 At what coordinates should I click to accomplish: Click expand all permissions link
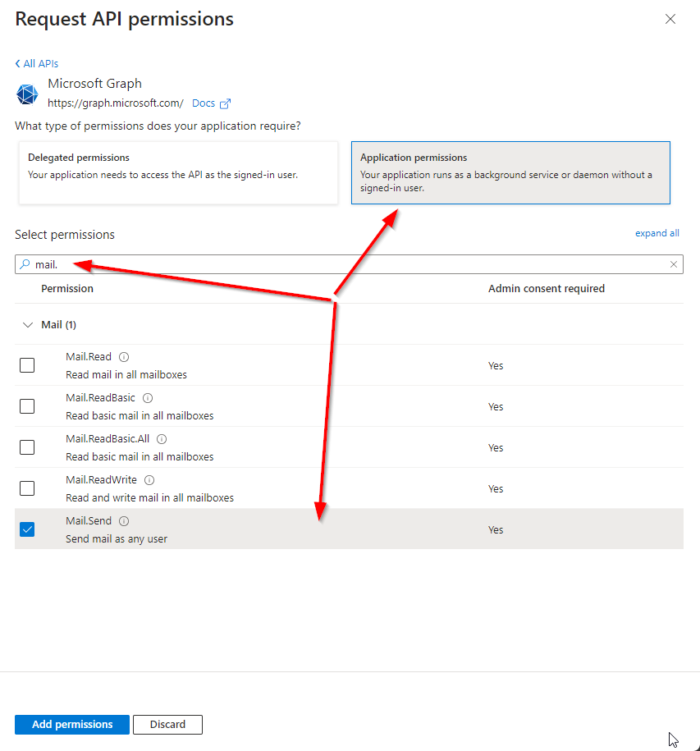click(657, 233)
